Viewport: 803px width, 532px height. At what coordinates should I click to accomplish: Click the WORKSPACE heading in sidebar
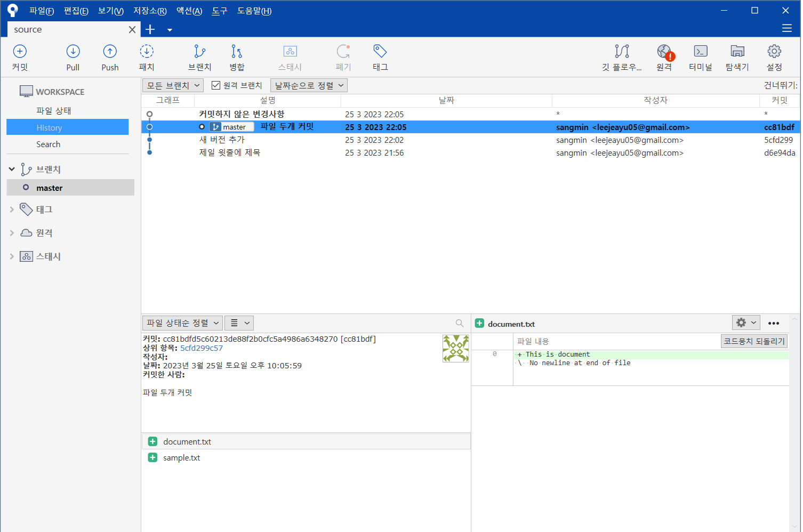click(x=60, y=92)
